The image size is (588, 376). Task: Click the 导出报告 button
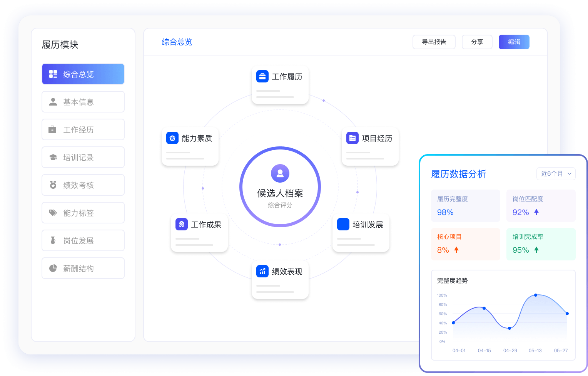pyautogui.click(x=434, y=42)
